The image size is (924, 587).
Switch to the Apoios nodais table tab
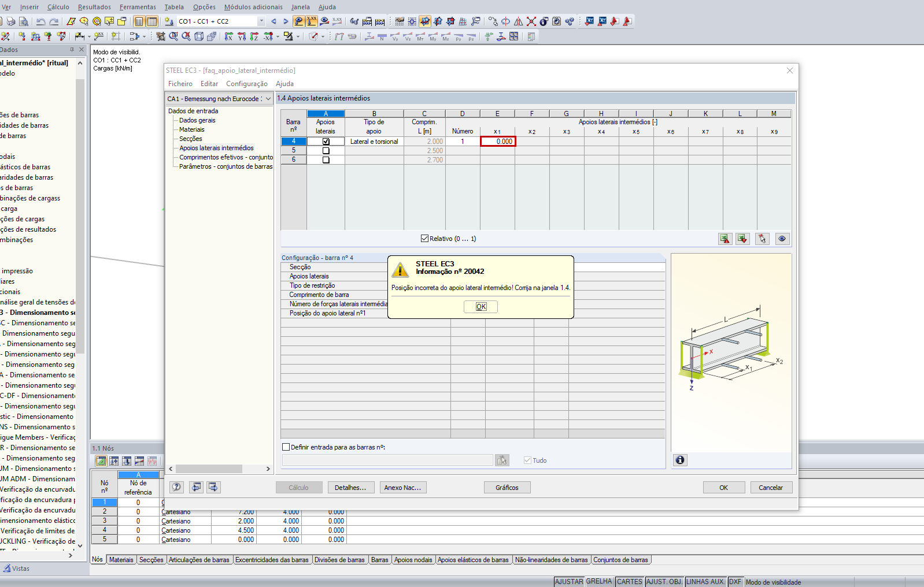[413, 560]
